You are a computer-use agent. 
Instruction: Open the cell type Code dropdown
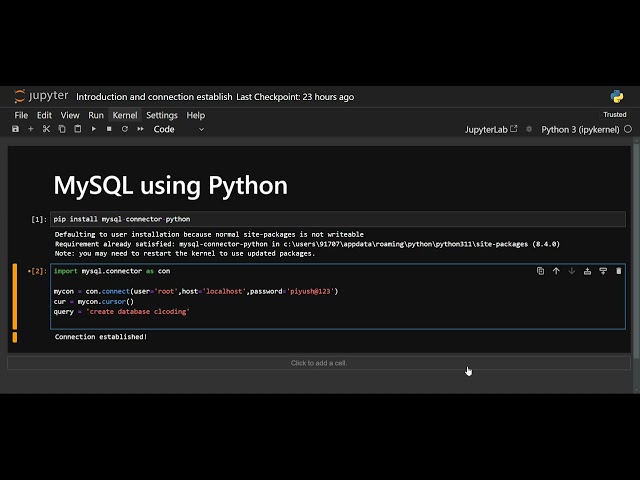[x=178, y=129]
